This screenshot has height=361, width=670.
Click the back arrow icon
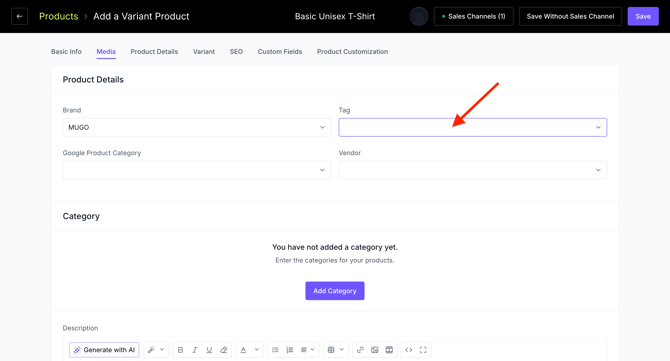(19, 16)
